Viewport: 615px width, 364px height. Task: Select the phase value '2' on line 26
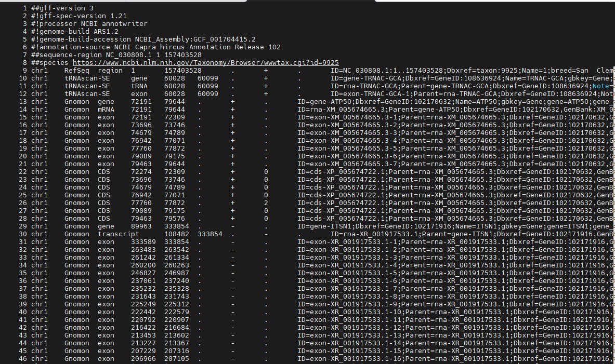click(266, 203)
